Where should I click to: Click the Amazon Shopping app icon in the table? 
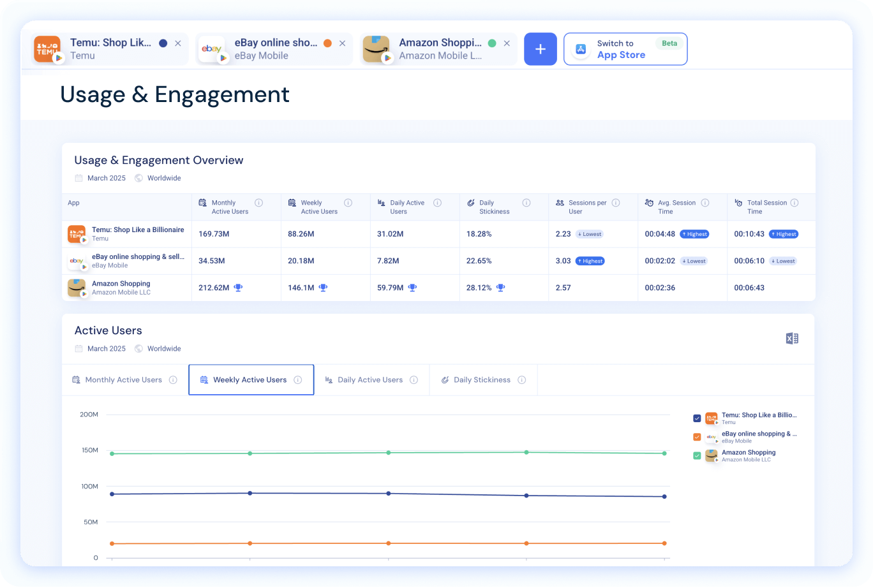click(x=77, y=288)
